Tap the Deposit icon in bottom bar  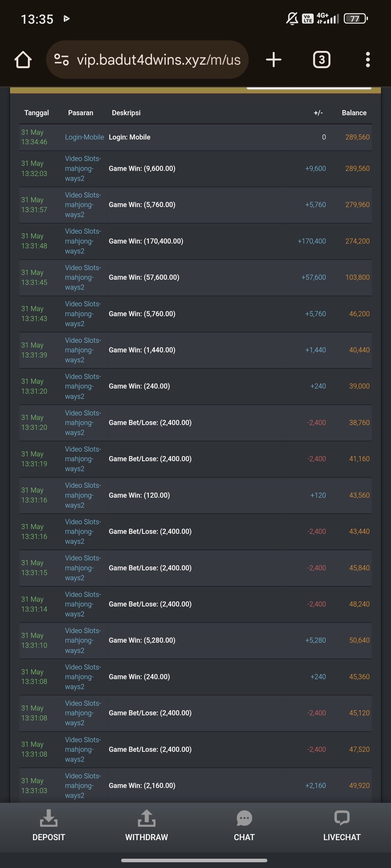coord(49,818)
